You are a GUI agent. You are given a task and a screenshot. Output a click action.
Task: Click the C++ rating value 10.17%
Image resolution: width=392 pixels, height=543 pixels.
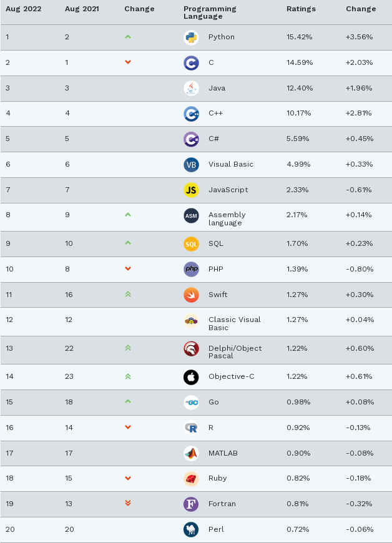(x=298, y=114)
